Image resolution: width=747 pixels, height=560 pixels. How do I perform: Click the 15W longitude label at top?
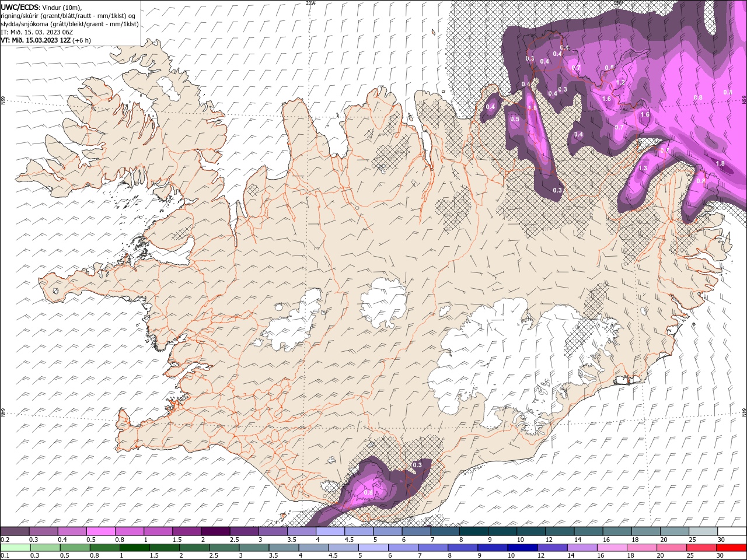click(617, 3)
